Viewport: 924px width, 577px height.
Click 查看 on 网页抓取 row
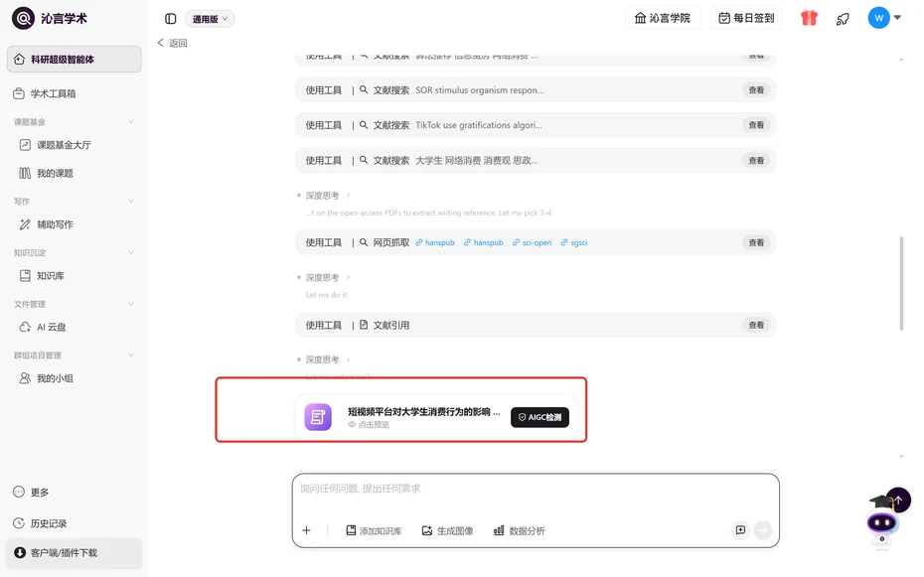[x=756, y=242]
